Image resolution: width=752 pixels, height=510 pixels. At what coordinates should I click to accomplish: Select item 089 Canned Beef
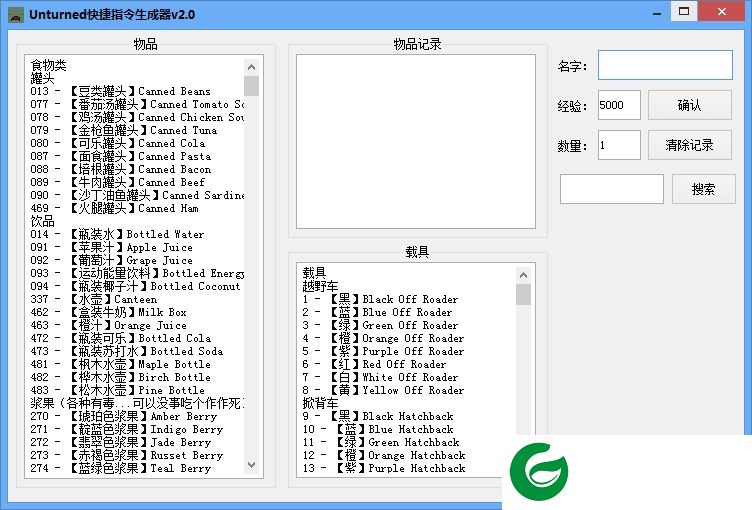coord(118,182)
